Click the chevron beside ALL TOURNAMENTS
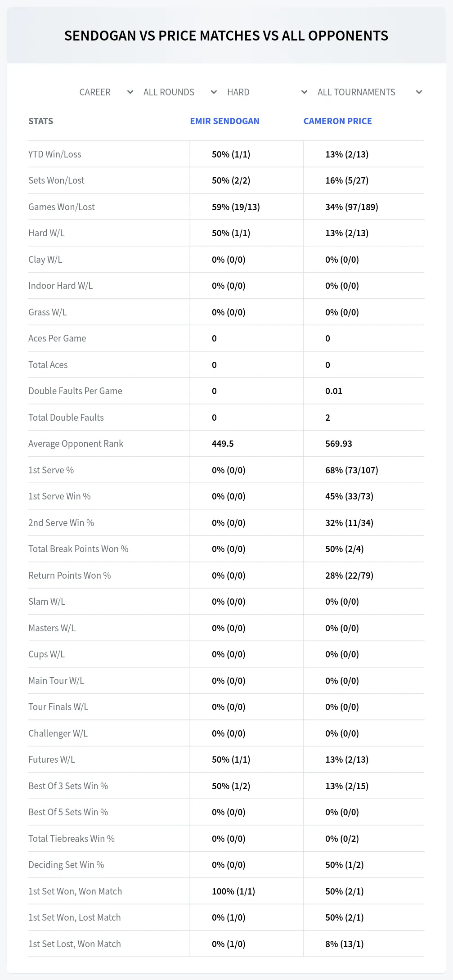453x980 pixels. tap(419, 92)
